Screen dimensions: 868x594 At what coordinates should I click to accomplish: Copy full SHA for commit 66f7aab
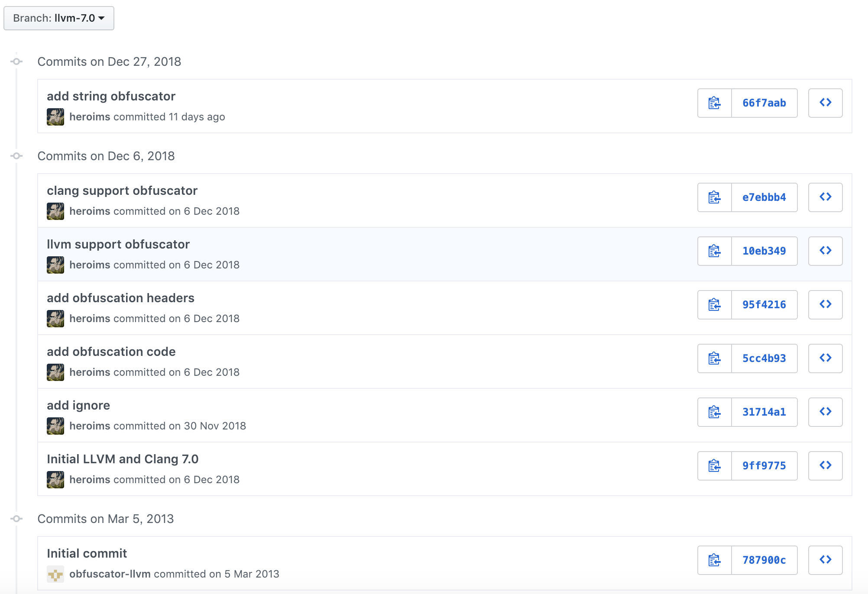[x=714, y=103]
